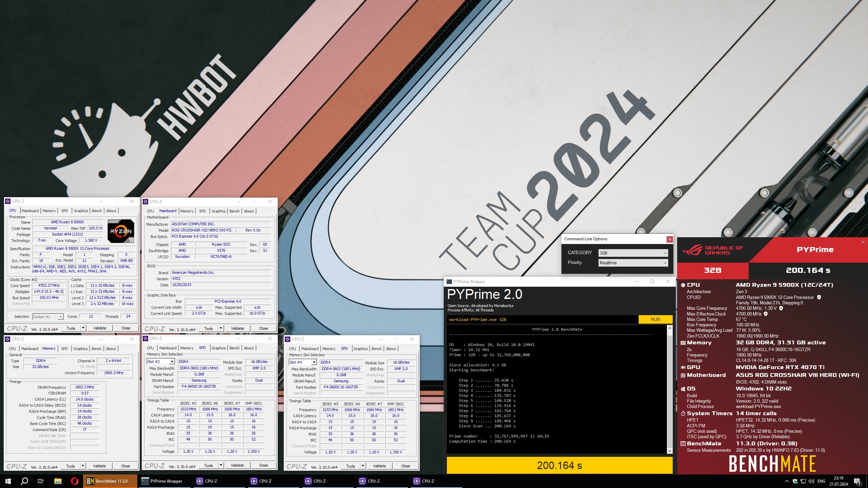Dismiss the BenchMate result panel with X
Screen dimensions: 868x488
pyautogui.click(x=863, y=242)
